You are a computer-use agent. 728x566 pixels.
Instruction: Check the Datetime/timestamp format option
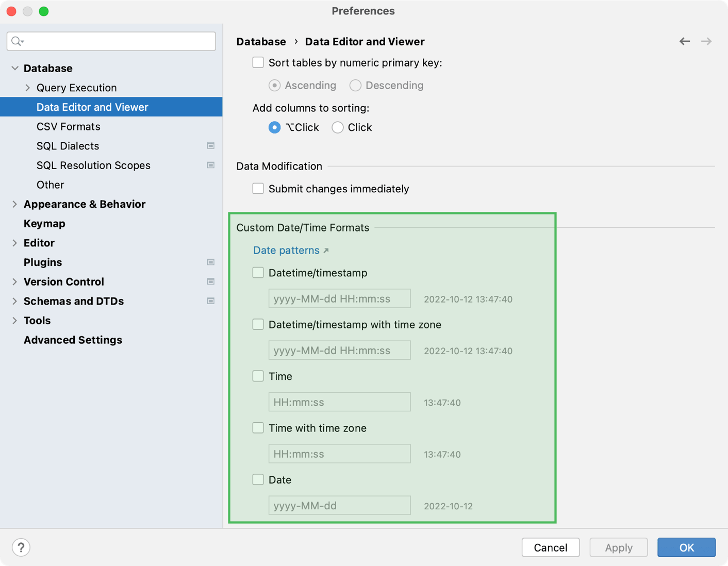tap(258, 272)
